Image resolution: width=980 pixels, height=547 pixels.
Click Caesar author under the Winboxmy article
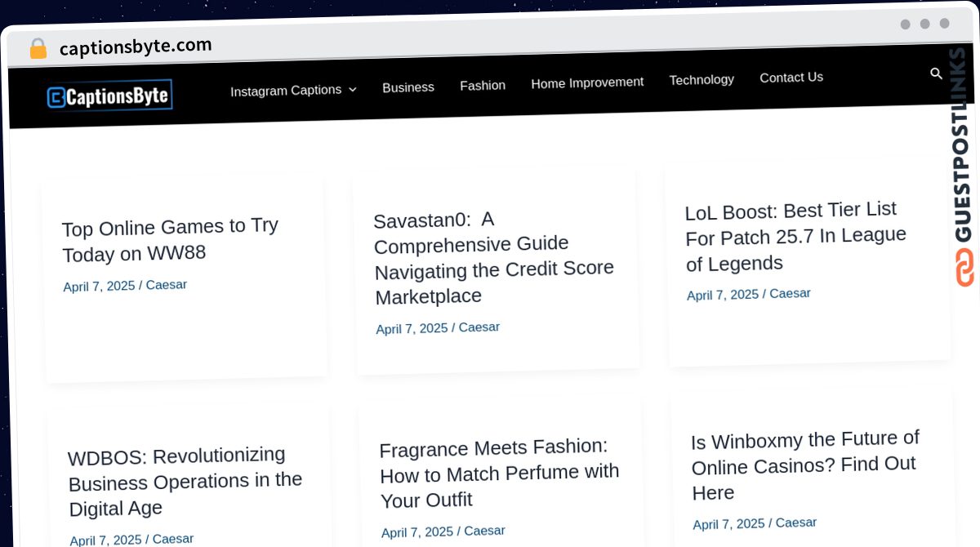pos(796,523)
